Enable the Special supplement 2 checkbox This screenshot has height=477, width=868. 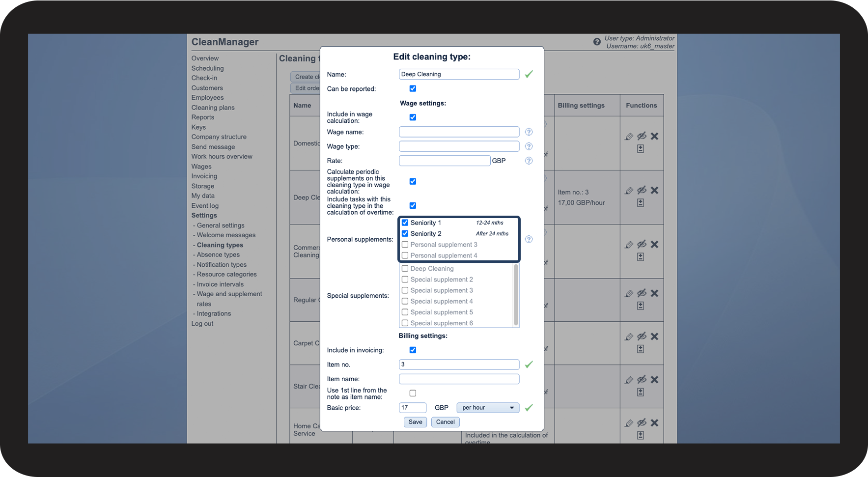click(405, 280)
